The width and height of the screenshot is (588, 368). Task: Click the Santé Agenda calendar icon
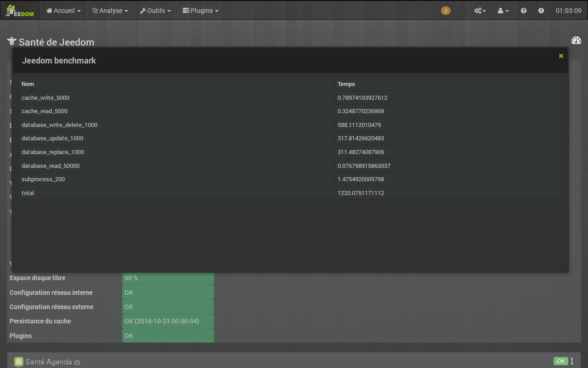point(18,362)
